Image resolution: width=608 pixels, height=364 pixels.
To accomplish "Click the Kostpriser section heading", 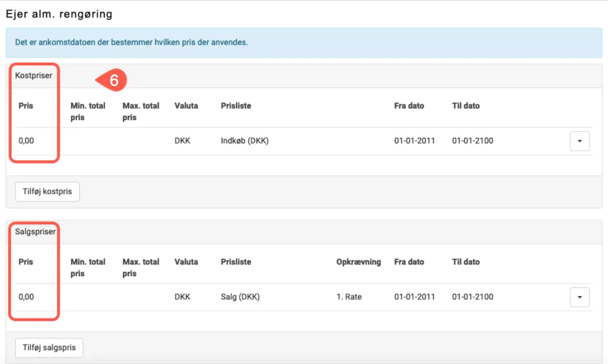I will pyautogui.click(x=34, y=76).
